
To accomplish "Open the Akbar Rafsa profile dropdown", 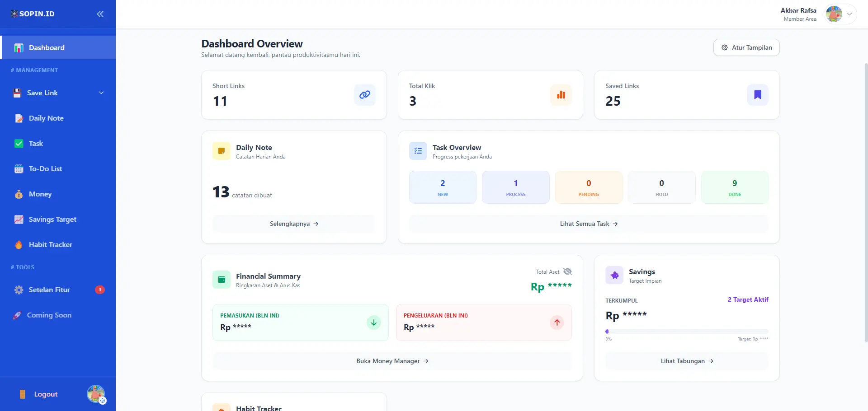I will pyautogui.click(x=840, y=14).
